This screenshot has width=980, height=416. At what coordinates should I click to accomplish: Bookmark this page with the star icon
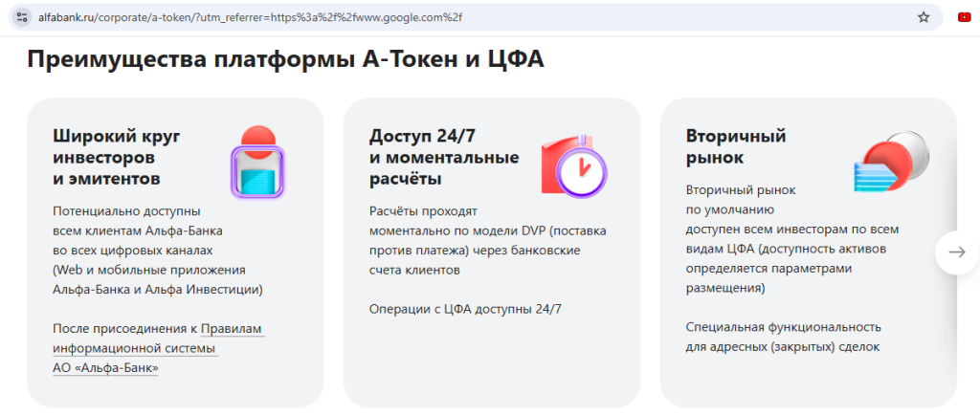[x=924, y=17]
